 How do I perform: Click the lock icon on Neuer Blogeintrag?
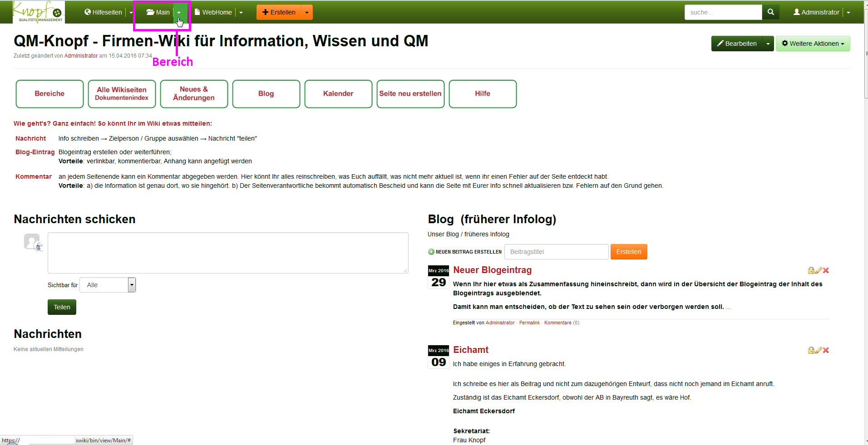tap(811, 270)
